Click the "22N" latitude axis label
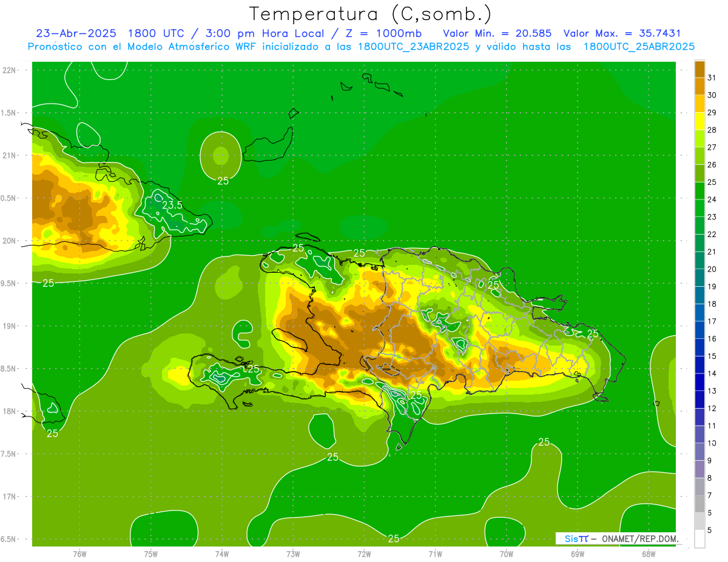The height and width of the screenshot is (562, 728). (x=10, y=70)
